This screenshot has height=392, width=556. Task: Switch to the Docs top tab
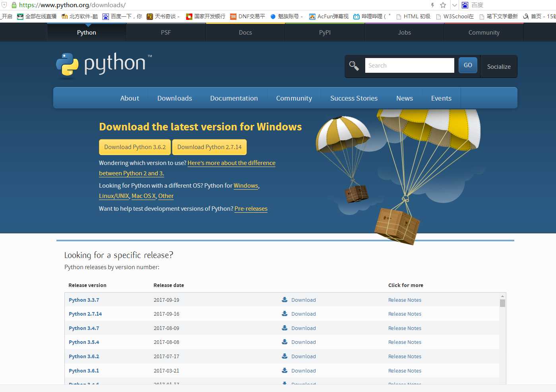coord(246,32)
